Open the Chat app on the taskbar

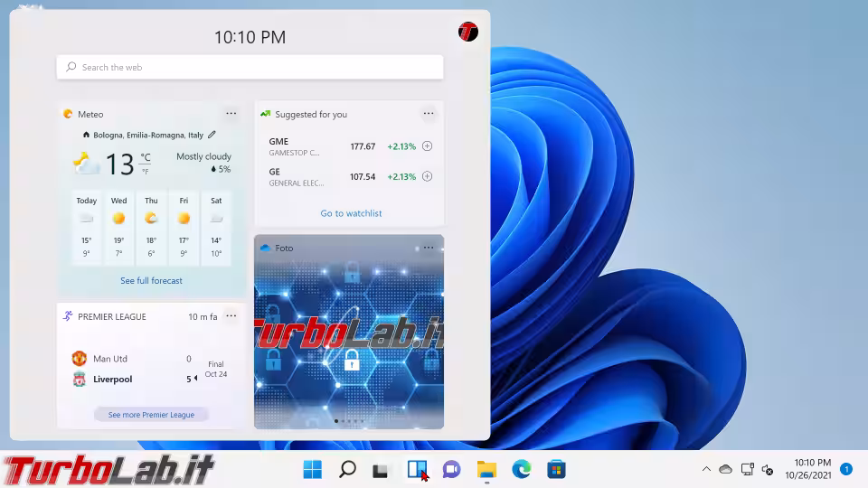pyautogui.click(x=452, y=469)
